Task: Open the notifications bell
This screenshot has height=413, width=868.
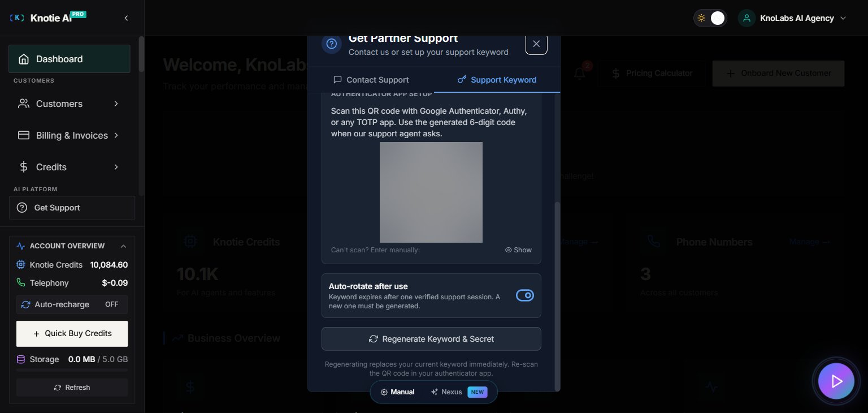Action: 580,74
